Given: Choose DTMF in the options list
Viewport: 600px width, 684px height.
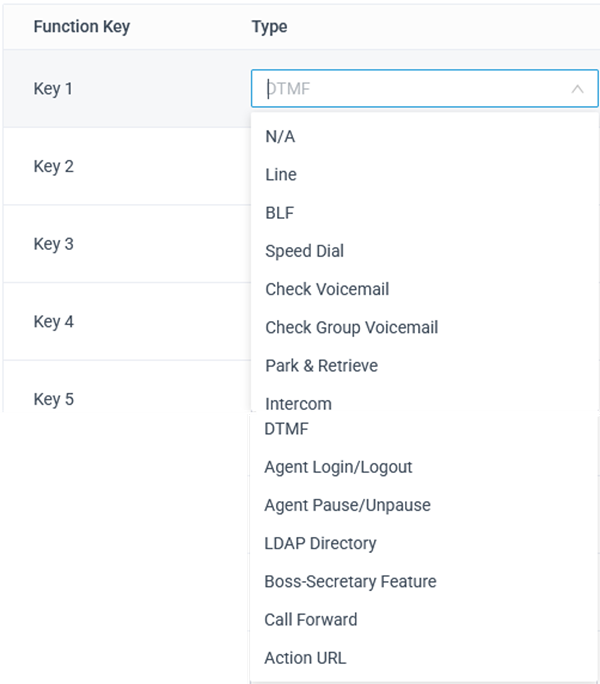Looking at the screenshot, I should (x=286, y=429).
